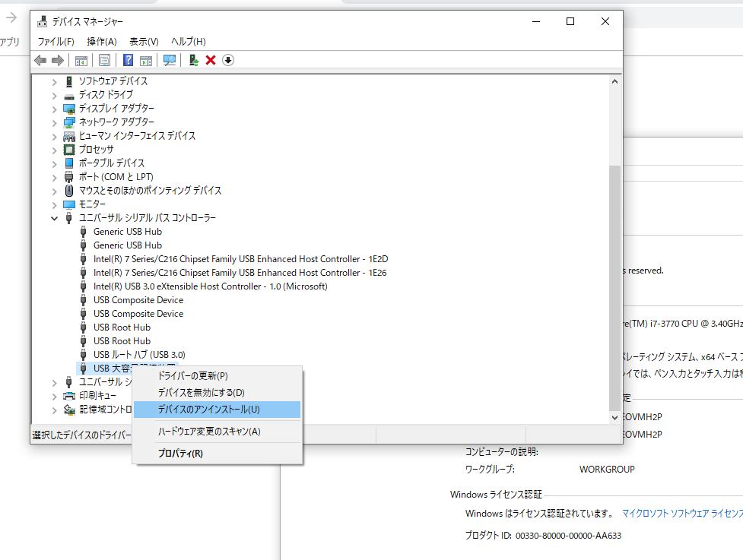Select the first Generic USB Hub entry

[127, 231]
